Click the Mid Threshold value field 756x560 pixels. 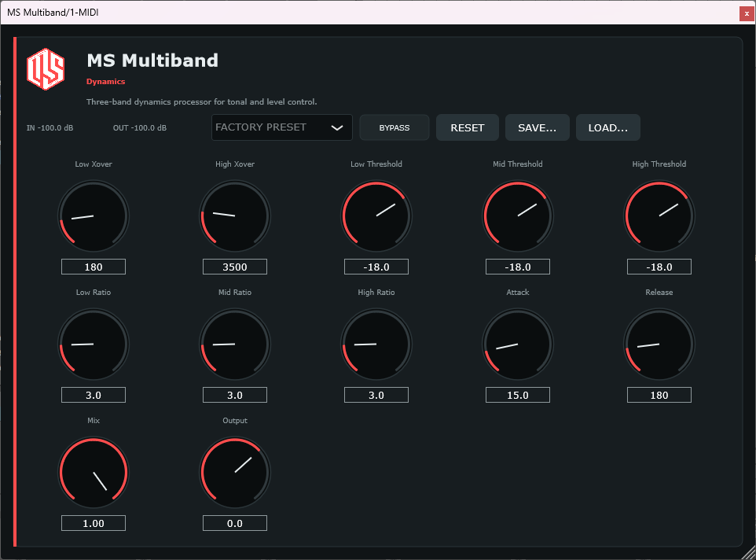518,267
